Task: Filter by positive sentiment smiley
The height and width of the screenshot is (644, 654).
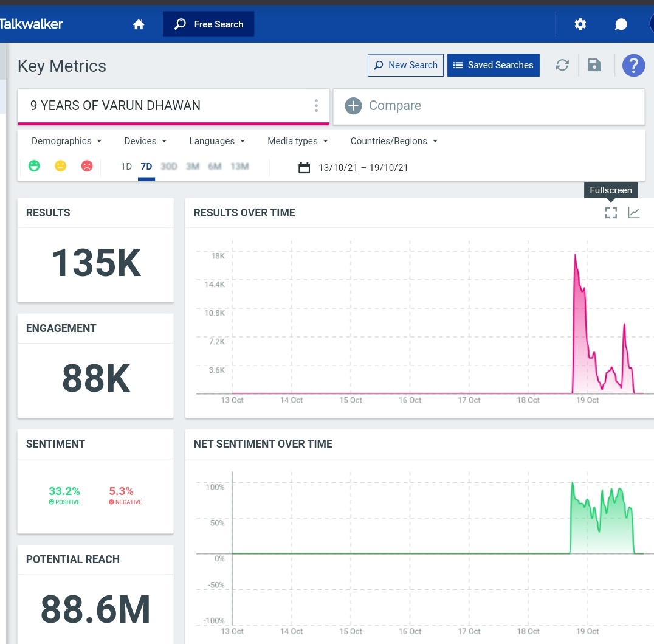Action: (x=34, y=166)
